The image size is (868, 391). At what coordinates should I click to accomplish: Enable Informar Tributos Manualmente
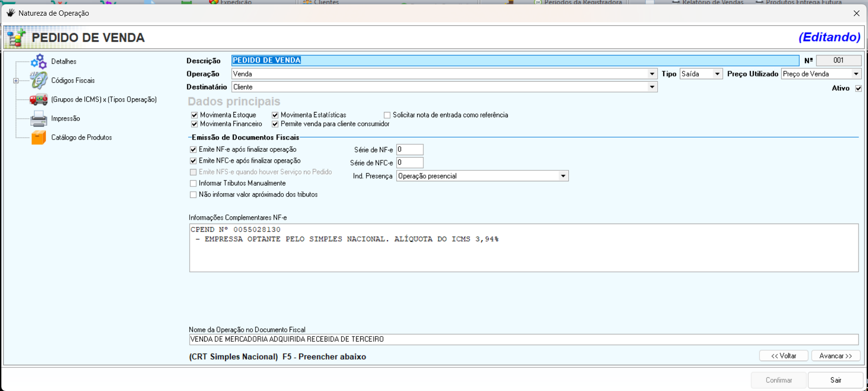[x=193, y=183]
